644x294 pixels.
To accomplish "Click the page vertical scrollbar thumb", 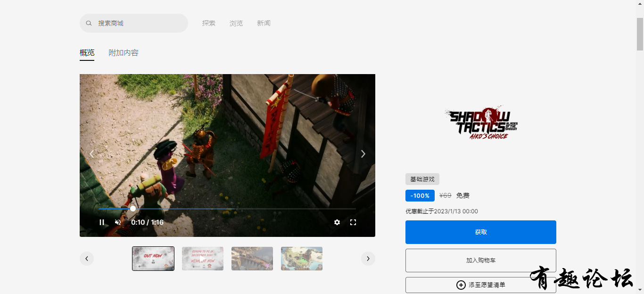I will (x=640, y=34).
